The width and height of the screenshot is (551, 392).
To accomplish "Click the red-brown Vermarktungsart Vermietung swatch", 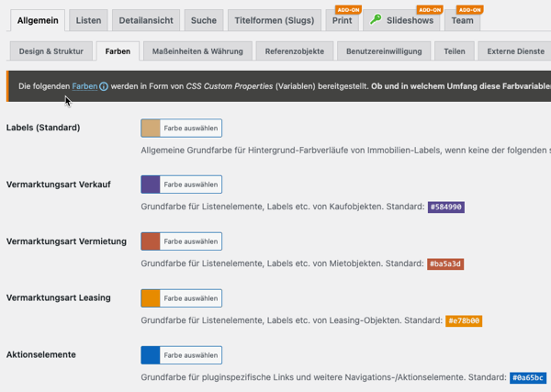I will [151, 241].
